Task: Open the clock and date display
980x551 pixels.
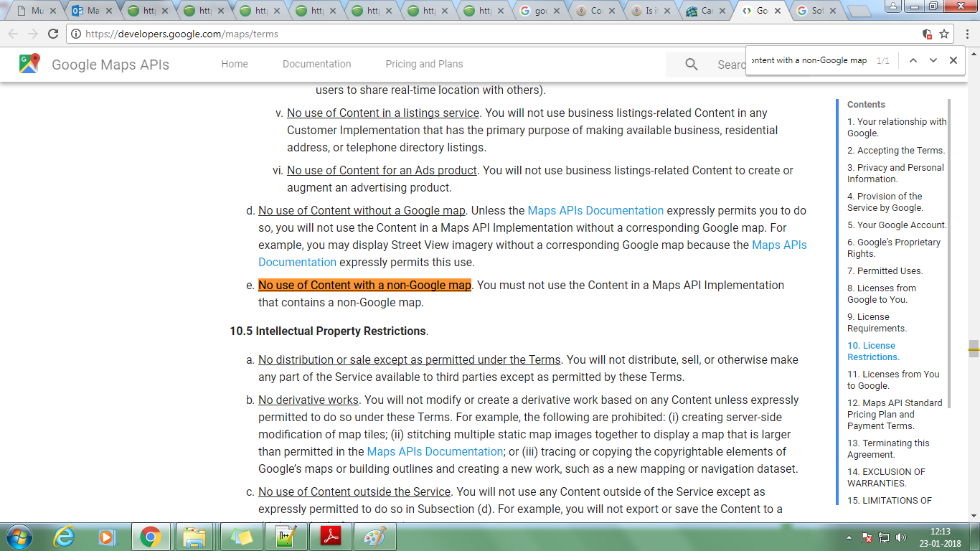Action: [940, 537]
